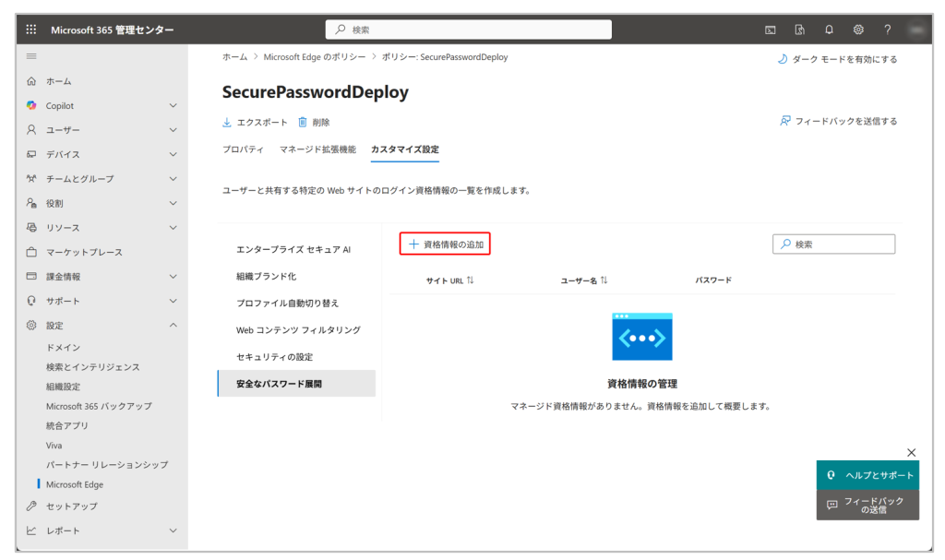Image resolution: width=945 pixels, height=560 pixels.
Task: Select 安全なパスワード展開 section
Action: click(x=296, y=384)
